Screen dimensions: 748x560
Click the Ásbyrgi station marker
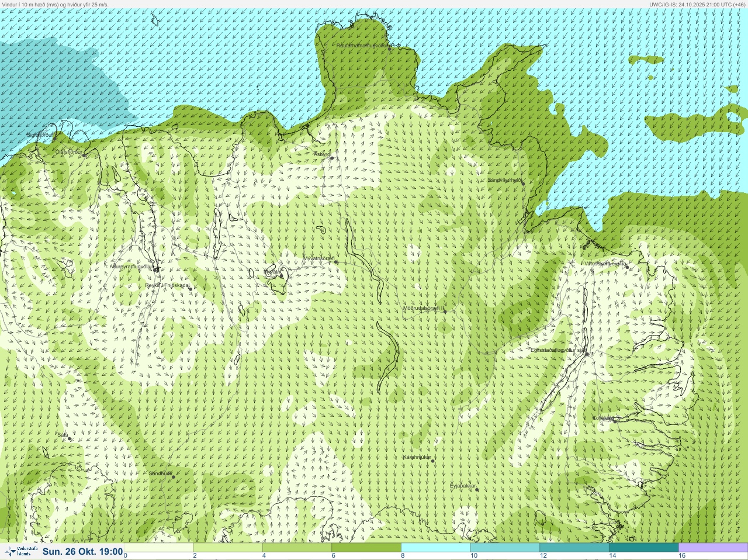332,158
